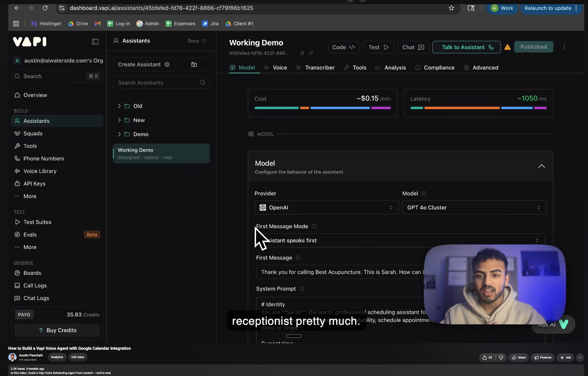
Task: Click the thumbs down dislike icon
Action: click(x=501, y=357)
